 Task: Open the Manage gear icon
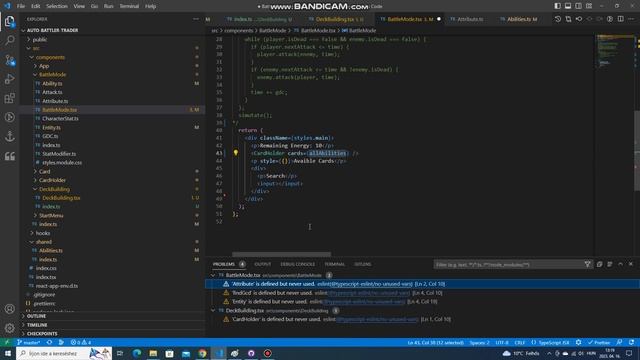9,328
